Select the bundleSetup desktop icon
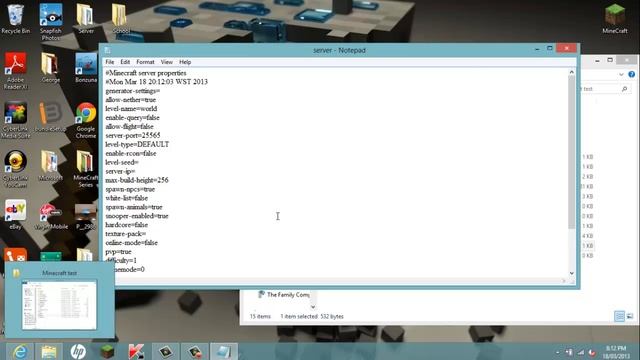This screenshot has height=360, width=640. pyautogui.click(x=51, y=117)
